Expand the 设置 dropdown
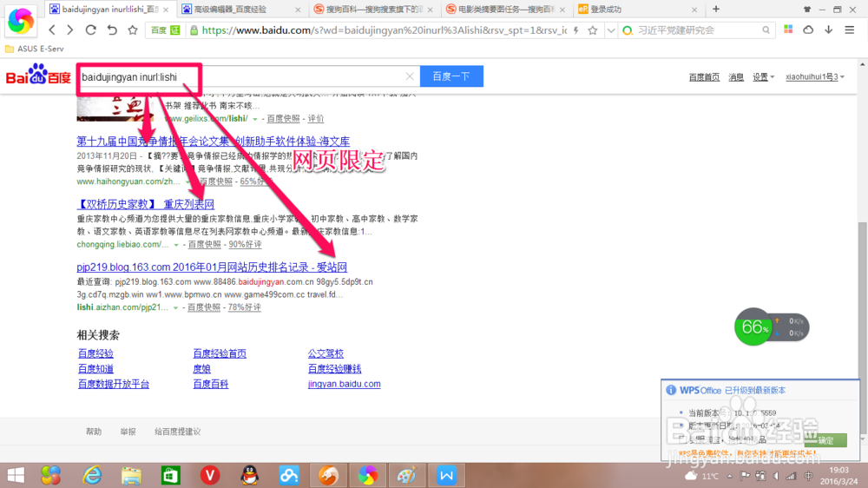This screenshot has height=488, width=868. click(763, 77)
